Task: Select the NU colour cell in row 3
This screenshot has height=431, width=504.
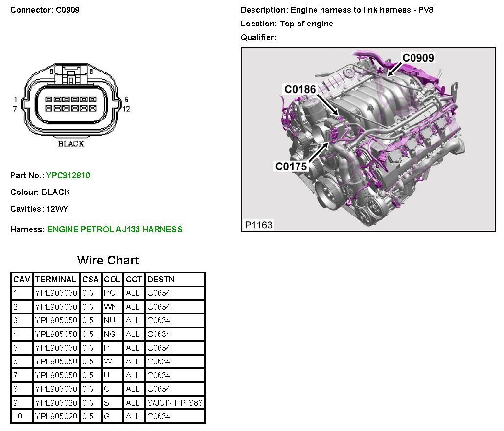Action: (x=112, y=321)
